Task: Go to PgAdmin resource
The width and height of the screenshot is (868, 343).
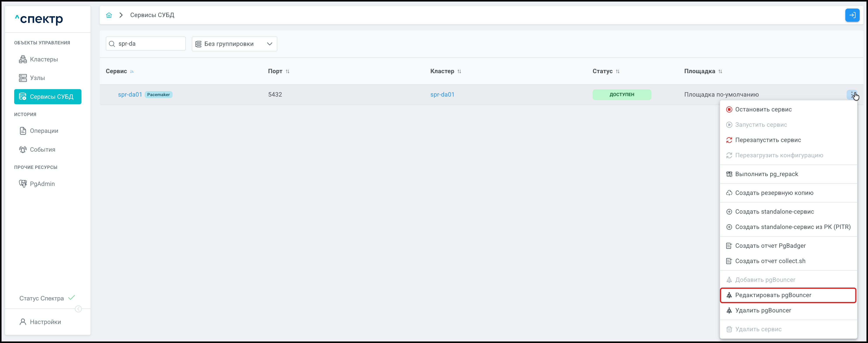Action: [x=42, y=184]
